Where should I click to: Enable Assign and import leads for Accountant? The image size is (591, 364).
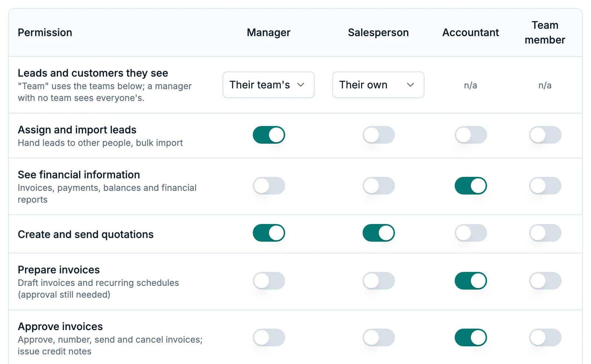pos(471,135)
